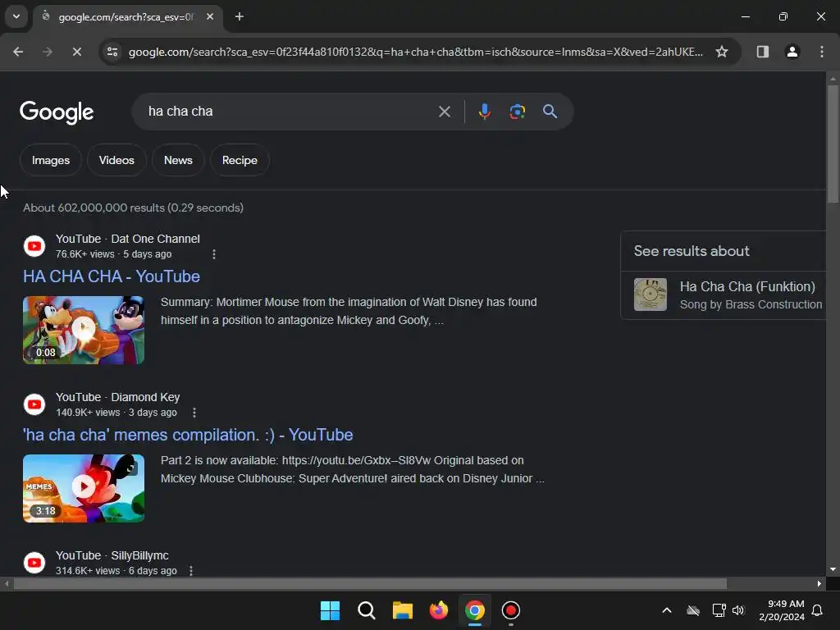The image size is (840, 630).
Task: Click the 'See results about' heading
Action: 692,251
